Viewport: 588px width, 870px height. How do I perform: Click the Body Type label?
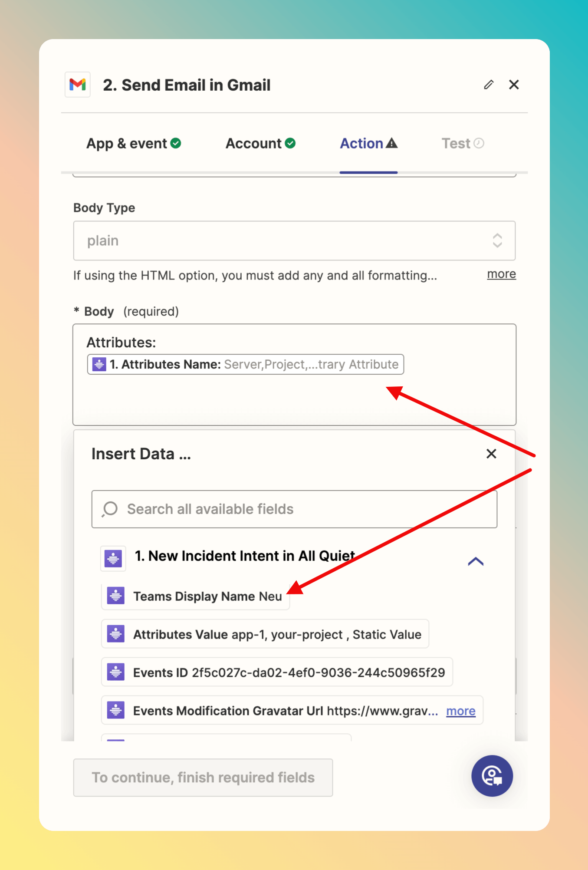(104, 208)
